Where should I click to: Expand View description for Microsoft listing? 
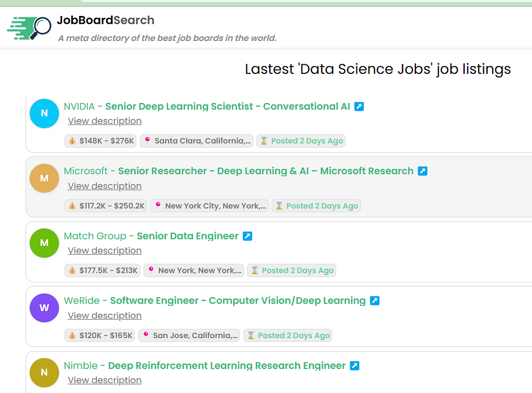[105, 186]
